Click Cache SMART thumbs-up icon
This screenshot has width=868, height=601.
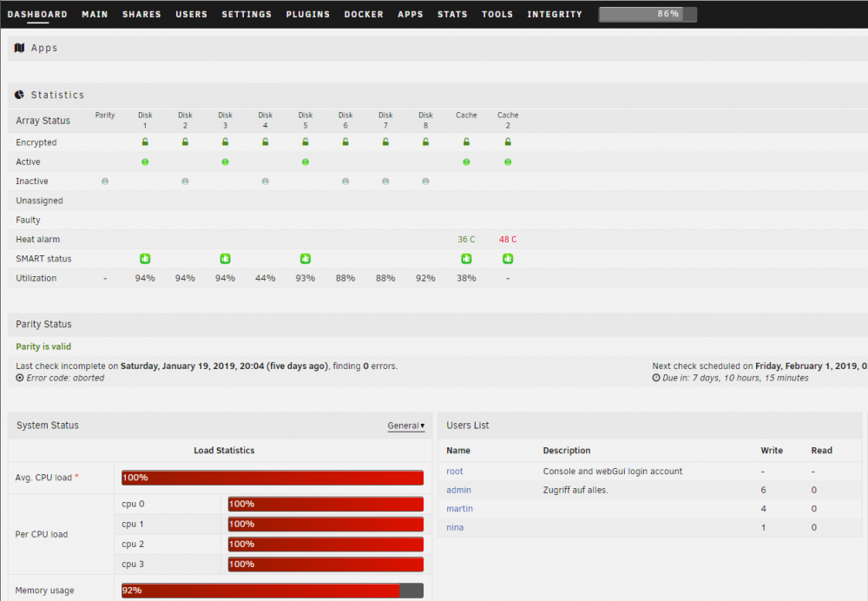click(467, 259)
